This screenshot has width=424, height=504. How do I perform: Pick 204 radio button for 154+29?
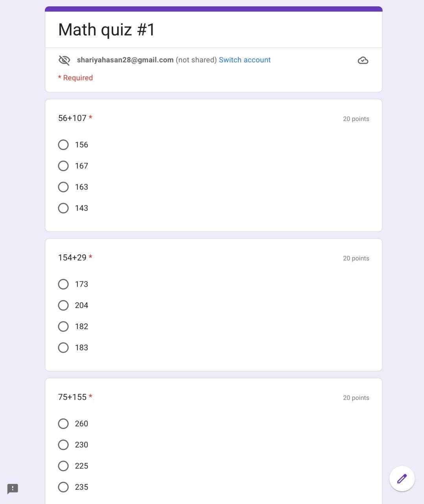63,306
